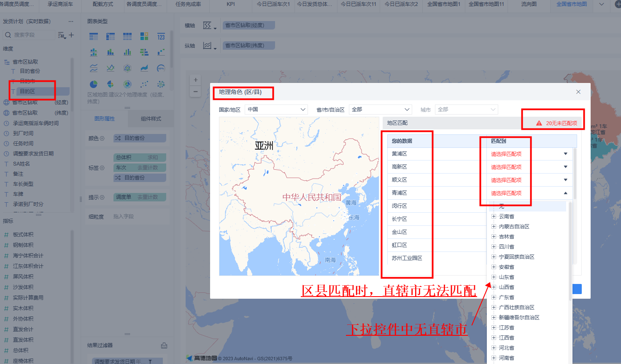
Task: Open the 纵轴 axis type dropdown icon
Action: (209, 45)
